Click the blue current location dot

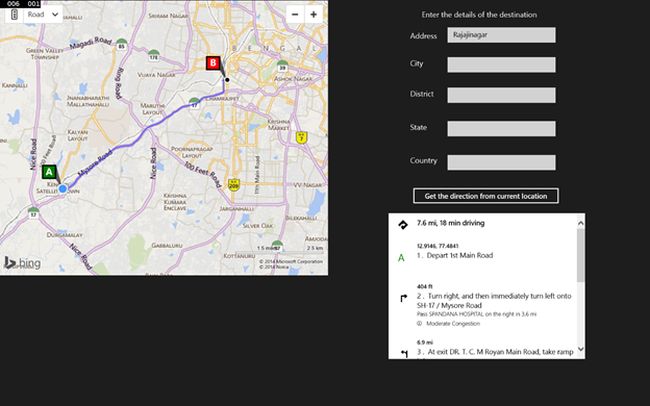point(63,189)
